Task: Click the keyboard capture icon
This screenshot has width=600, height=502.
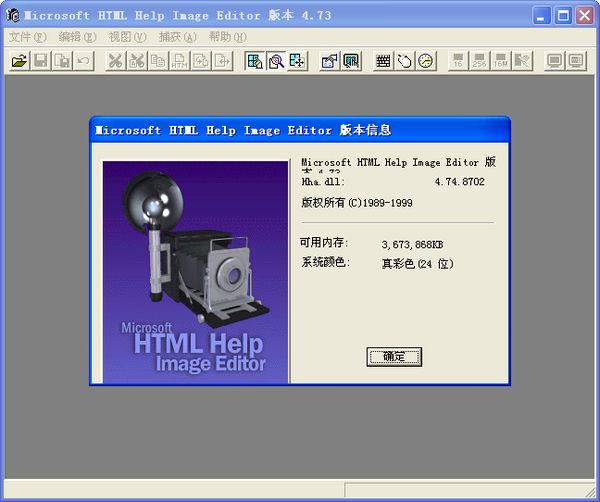Action: click(383, 61)
